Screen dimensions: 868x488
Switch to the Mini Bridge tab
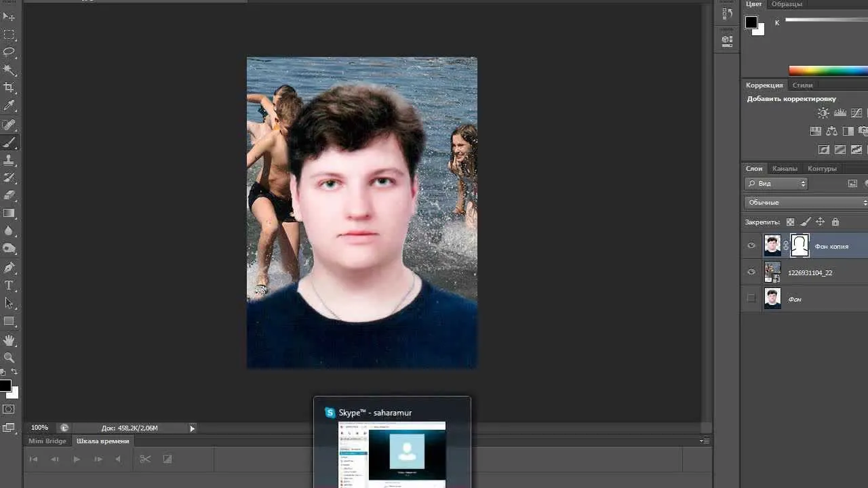click(x=47, y=441)
